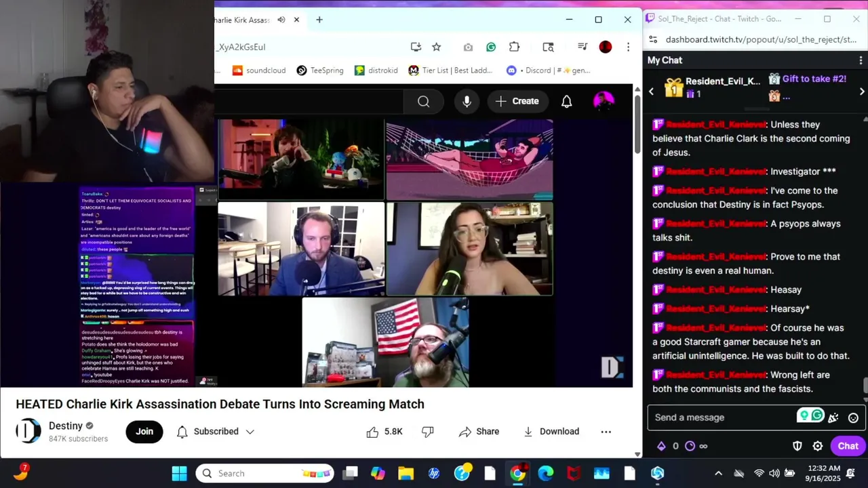Open more actions ellipsis under video
The height and width of the screenshot is (488, 868).
click(x=606, y=432)
